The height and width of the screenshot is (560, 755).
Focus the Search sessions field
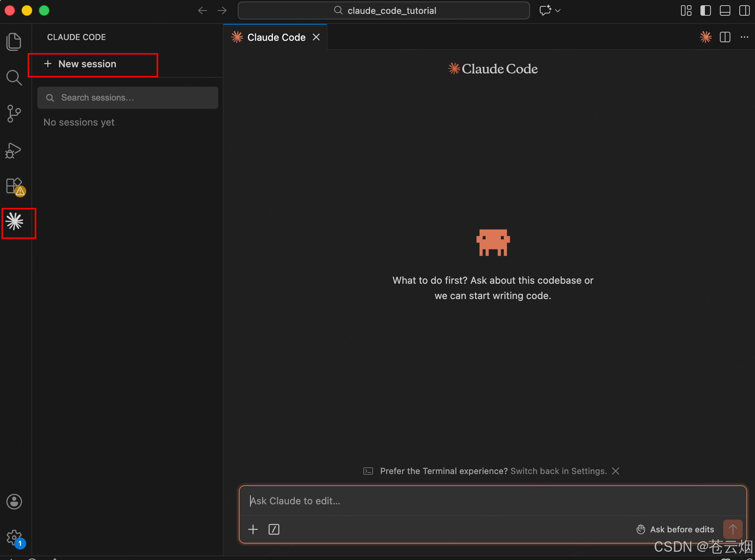(128, 98)
